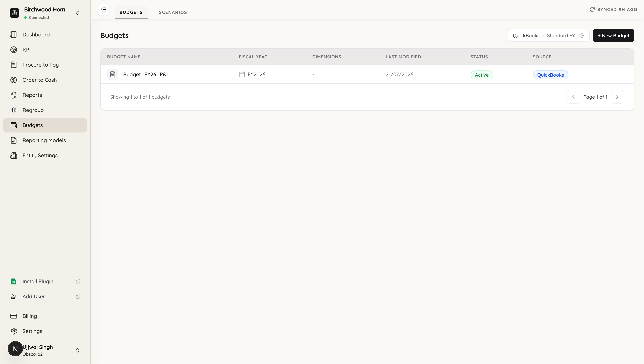Image resolution: width=644 pixels, height=364 pixels.
Task: Click the Last Modified column header
Action: 403,57
